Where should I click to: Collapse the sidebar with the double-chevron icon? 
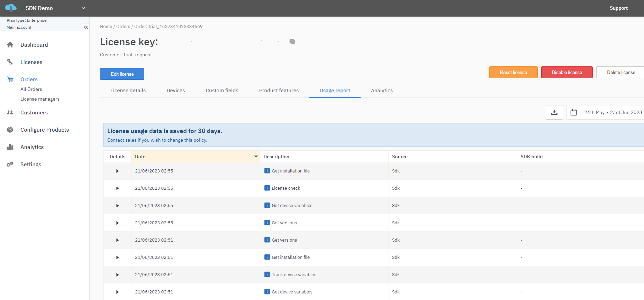pos(85,27)
